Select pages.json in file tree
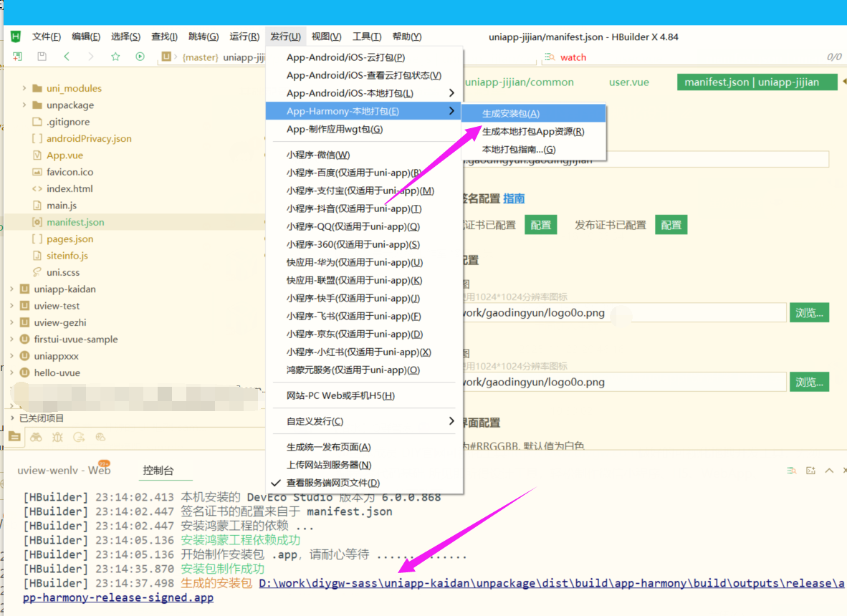Image resolution: width=847 pixels, height=616 pixels. [x=70, y=239]
